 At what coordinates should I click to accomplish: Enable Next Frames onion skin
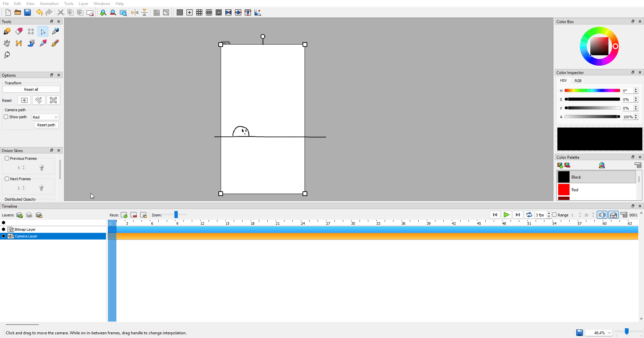pos(7,179)
